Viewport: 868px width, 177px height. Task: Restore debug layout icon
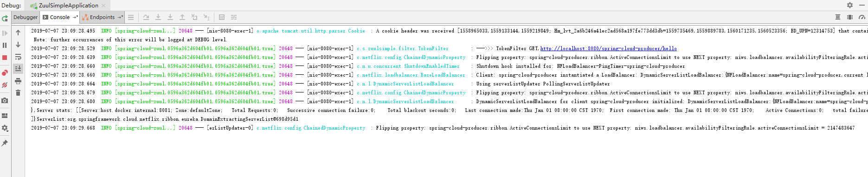pos(5,116)
